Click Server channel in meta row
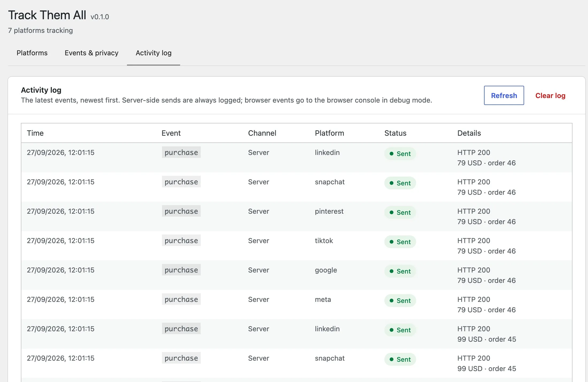588x382 pixels. (258, 299)
